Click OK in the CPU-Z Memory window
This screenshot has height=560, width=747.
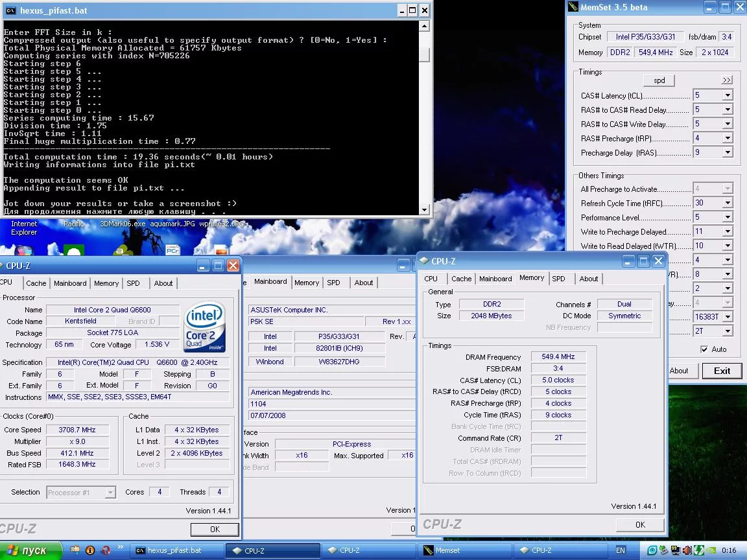(x=640, y=525)
